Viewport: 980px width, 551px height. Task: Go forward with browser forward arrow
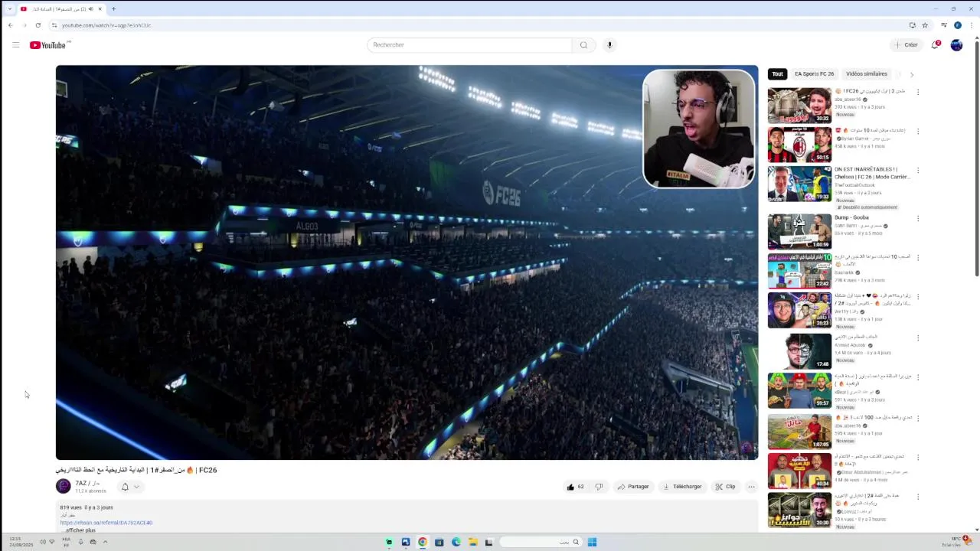point(24,25)
